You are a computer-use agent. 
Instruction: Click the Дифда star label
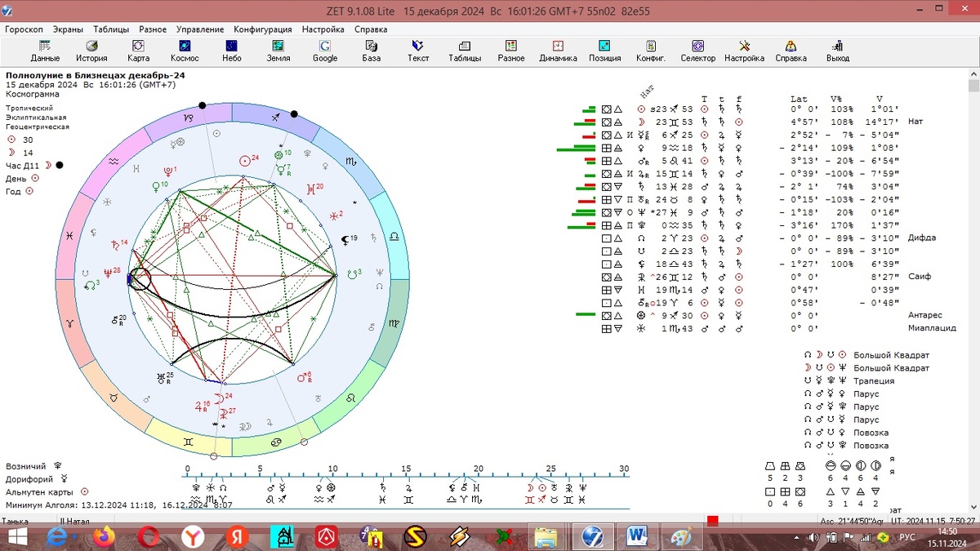pyautogui.click(x=920, y=238)
